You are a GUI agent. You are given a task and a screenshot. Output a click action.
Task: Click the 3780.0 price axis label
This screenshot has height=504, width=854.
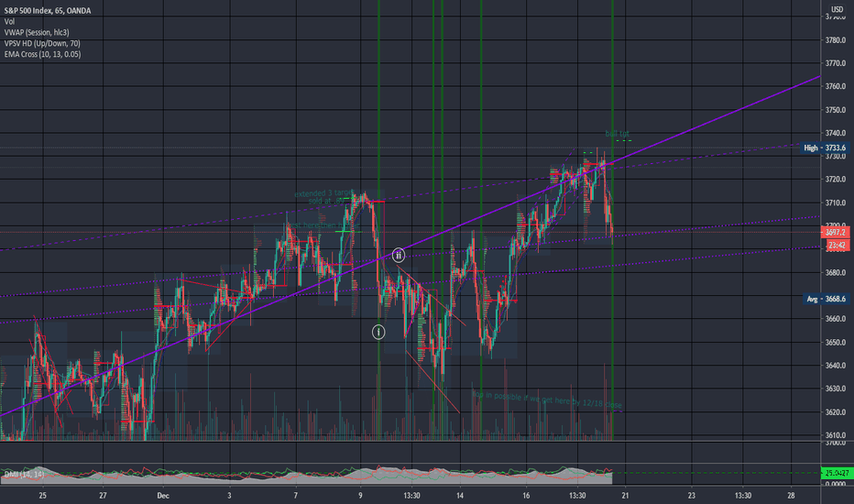836,39
